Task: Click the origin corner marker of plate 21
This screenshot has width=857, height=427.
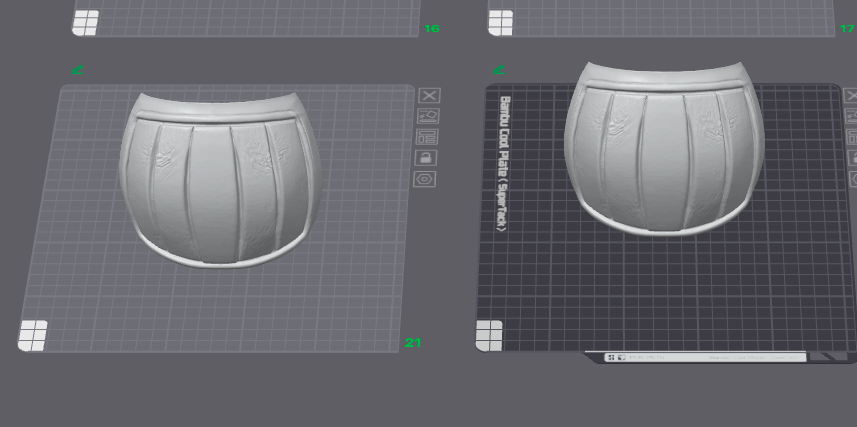Action: [33, 336]
